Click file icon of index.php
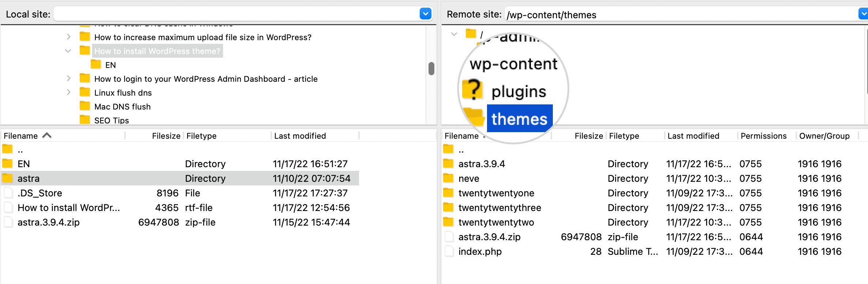 (449, 251)
